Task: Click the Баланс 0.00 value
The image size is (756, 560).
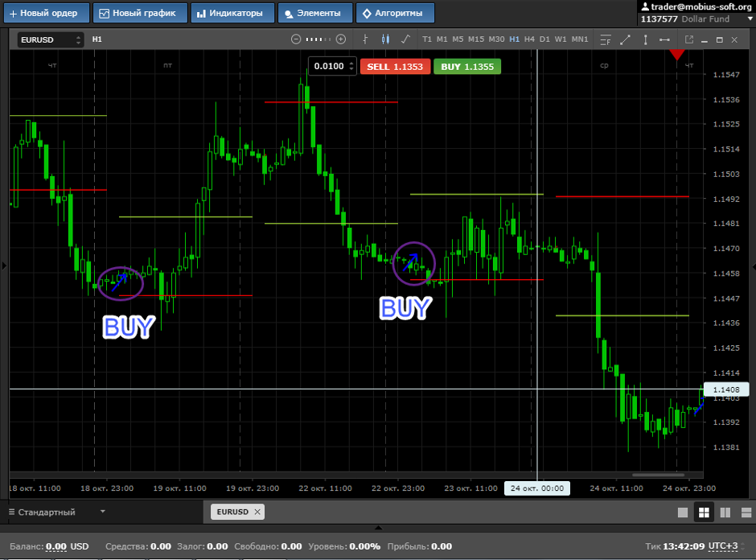Action: [x=56, y=546]
